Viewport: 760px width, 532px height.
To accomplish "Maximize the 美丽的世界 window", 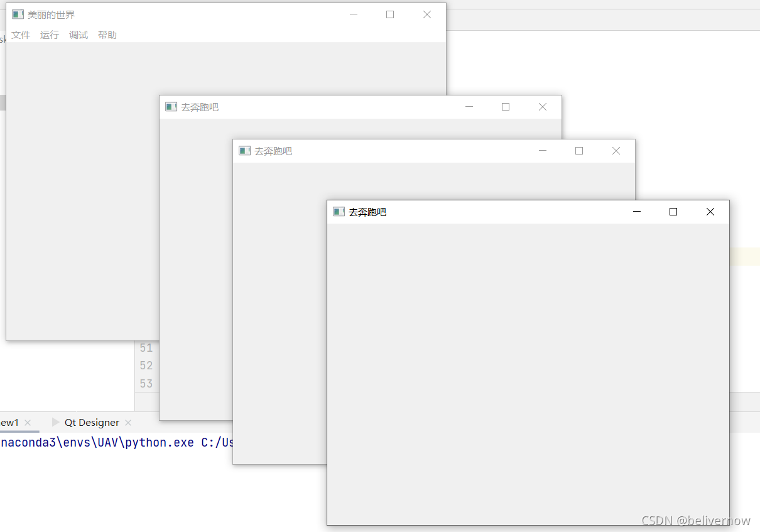I will point(390,14).
